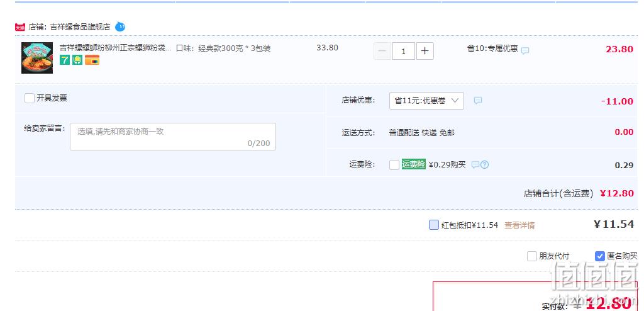Click the comment icon beside ¥0.29购买

(475, 165)
